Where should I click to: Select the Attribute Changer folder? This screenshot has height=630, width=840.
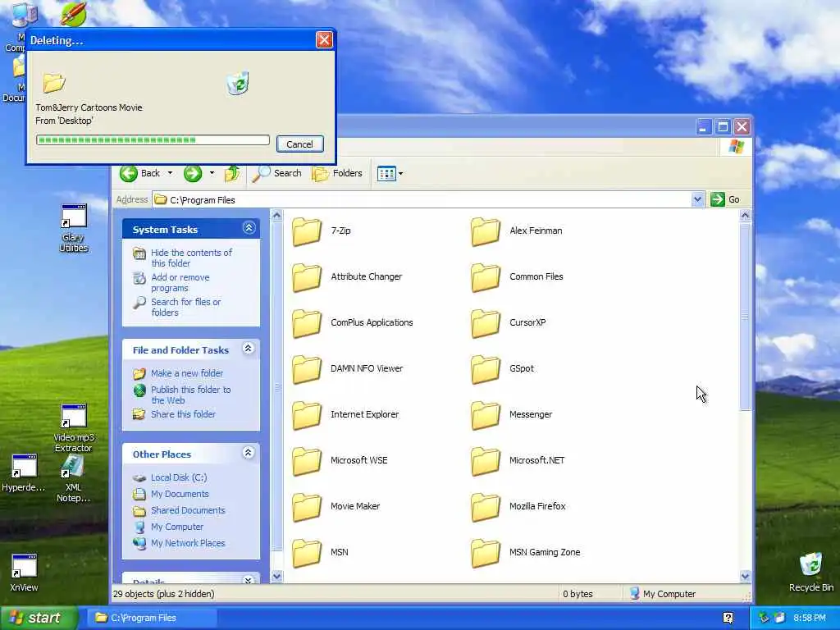347,277
